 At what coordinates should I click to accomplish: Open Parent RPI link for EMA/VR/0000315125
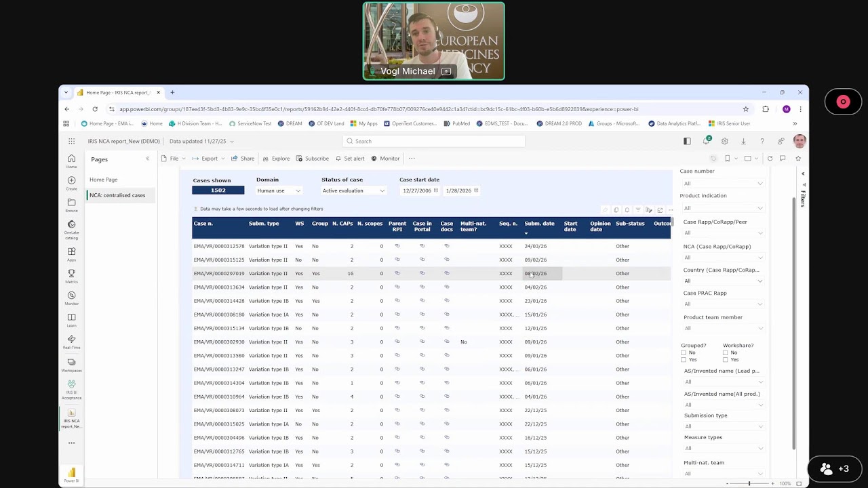click(x=397, y=260)
